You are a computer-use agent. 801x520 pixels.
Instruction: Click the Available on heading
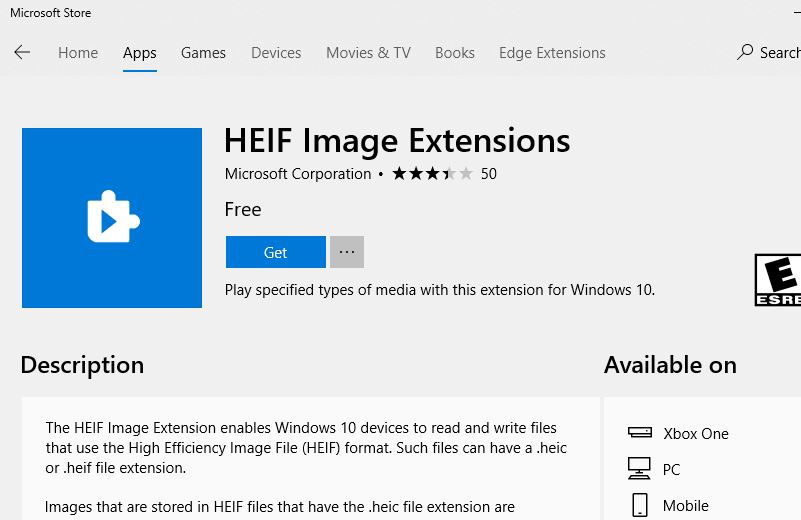tap(670, 365)
